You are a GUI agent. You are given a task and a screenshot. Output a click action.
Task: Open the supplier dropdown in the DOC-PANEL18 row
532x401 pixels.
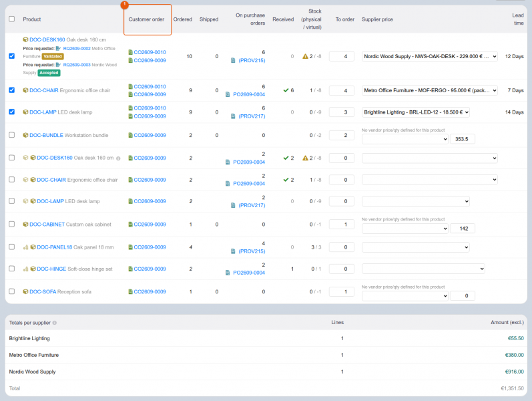click(416, 247)
